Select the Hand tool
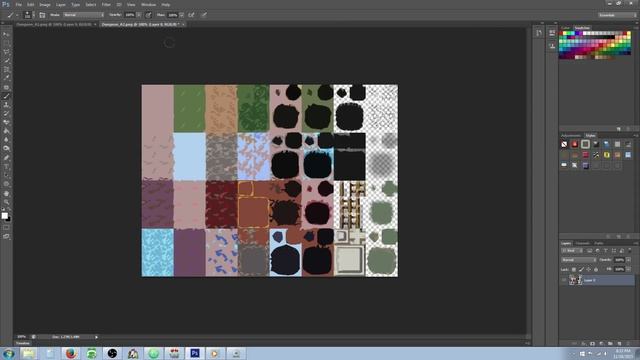The width and height of the screenshot is (640, 360). (6, 193)
